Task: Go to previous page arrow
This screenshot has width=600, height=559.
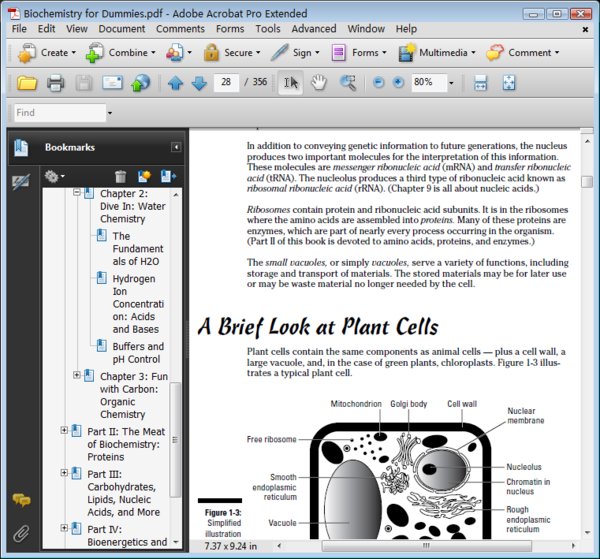Action: (x=175, y=83)
